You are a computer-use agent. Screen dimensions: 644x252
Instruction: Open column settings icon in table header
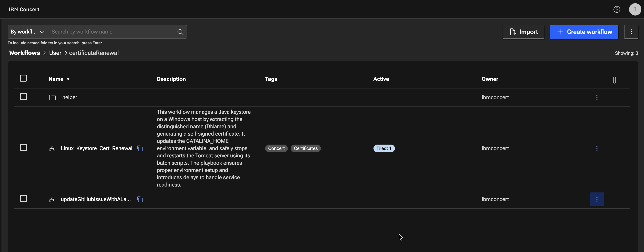click(x=614, y=80)
